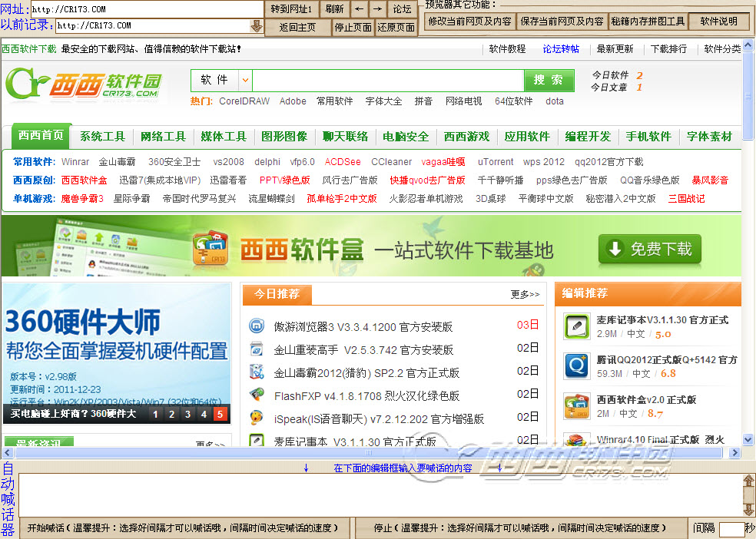Click the forward arrow navigation button
Image resolution: width=756 pixels, height=539 pixels.
pyautogui.click(x=378, y=9)
